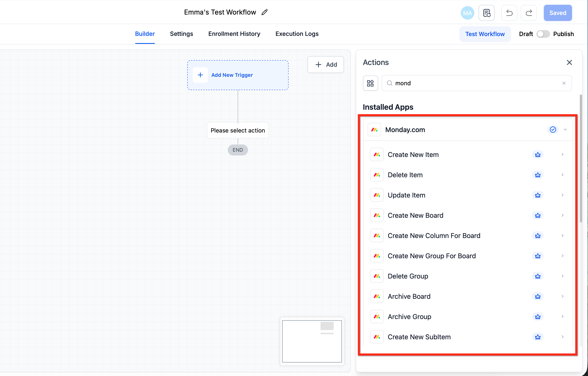588x376 pixels.
Task: Click the Test Workflow button
Action: [485, 34]
